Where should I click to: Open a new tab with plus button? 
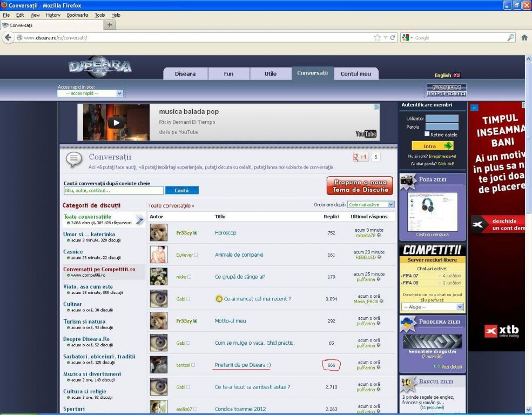(110, 25)
